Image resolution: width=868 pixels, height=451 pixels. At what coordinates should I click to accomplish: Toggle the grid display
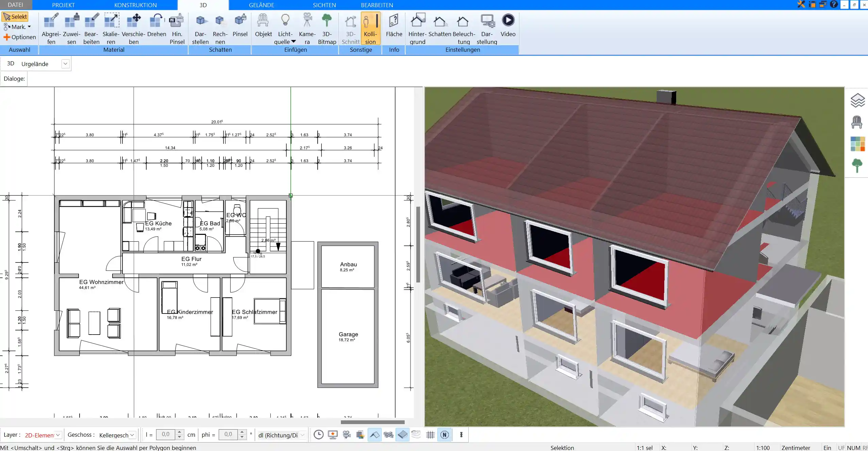(430, 435)
